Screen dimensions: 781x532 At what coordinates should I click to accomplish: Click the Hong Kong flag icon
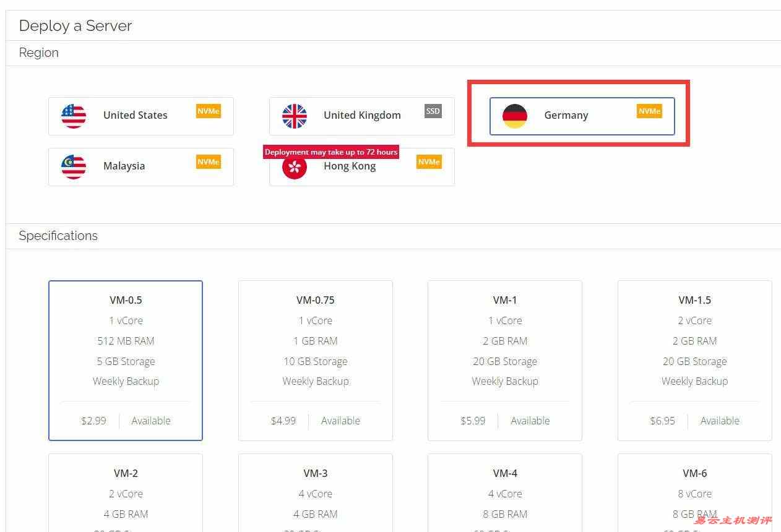click(294, 168)
